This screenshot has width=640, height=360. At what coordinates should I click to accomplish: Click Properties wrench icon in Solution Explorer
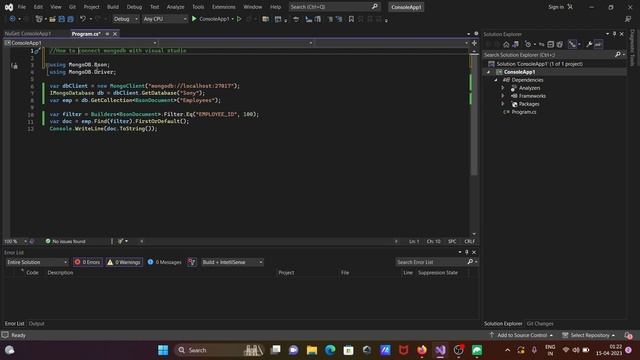pyautogui.click(x=589, y=44)
